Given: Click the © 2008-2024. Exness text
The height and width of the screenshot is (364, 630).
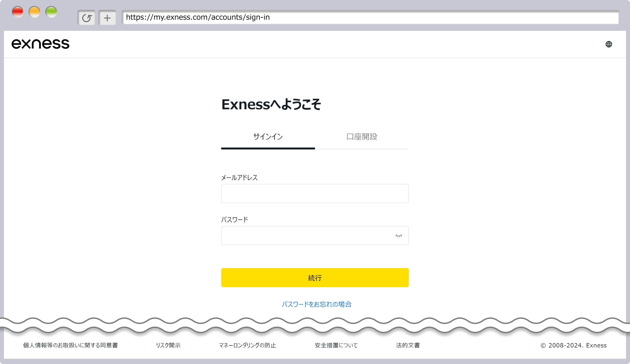Looking at the screenshot, I should point(574,345).
